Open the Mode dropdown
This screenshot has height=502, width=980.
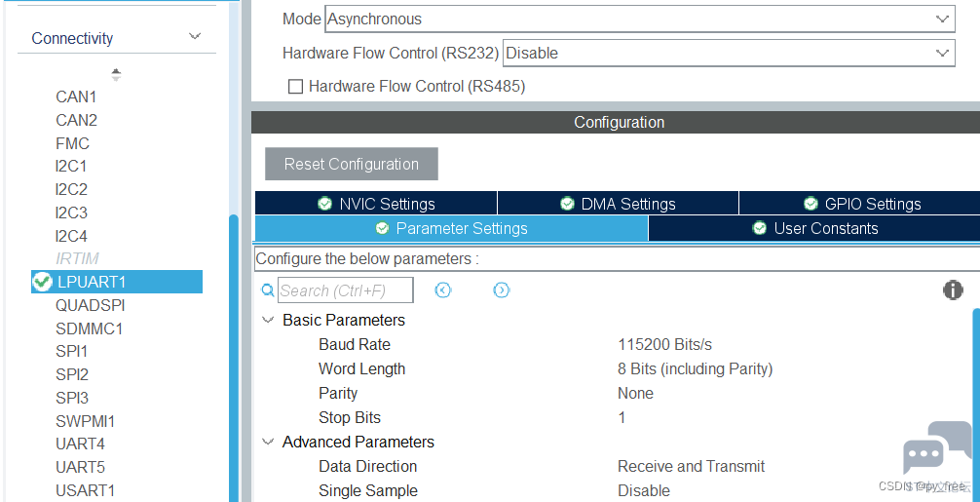(639, 19)
